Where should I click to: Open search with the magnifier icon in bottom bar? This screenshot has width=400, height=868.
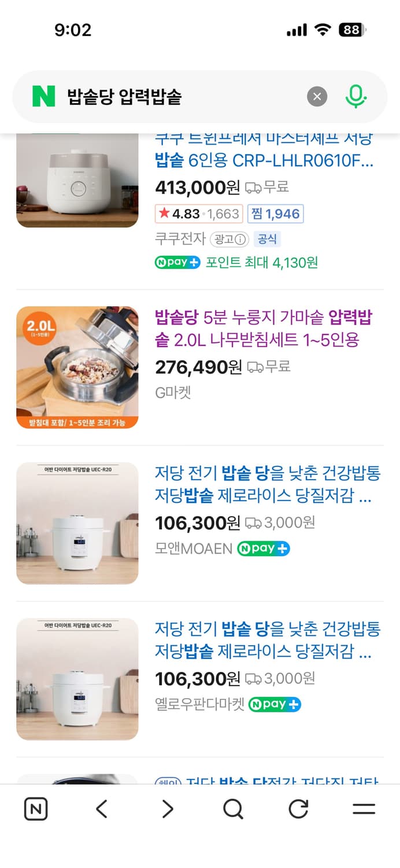(232, 808)
